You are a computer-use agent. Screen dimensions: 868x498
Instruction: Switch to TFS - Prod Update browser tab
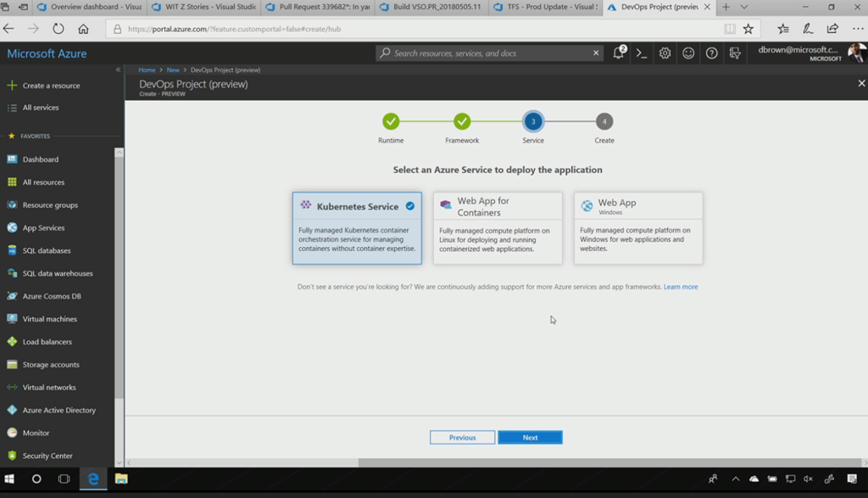click(x=546, y=7)
